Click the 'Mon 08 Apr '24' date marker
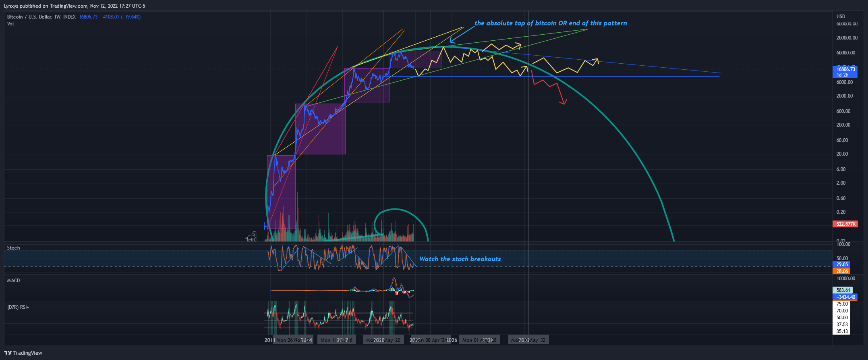The width and height of the screenshot is (868, 360). click(x=431, y=340)
